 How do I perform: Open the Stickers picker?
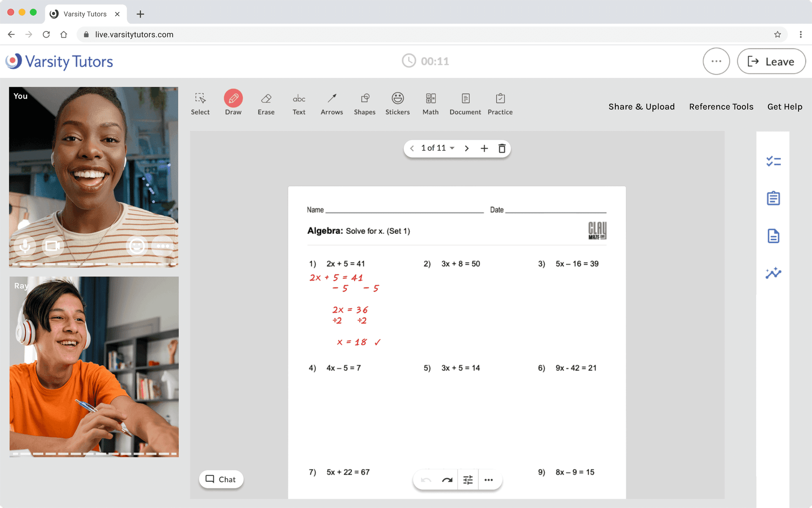click(x=397, y=104)
